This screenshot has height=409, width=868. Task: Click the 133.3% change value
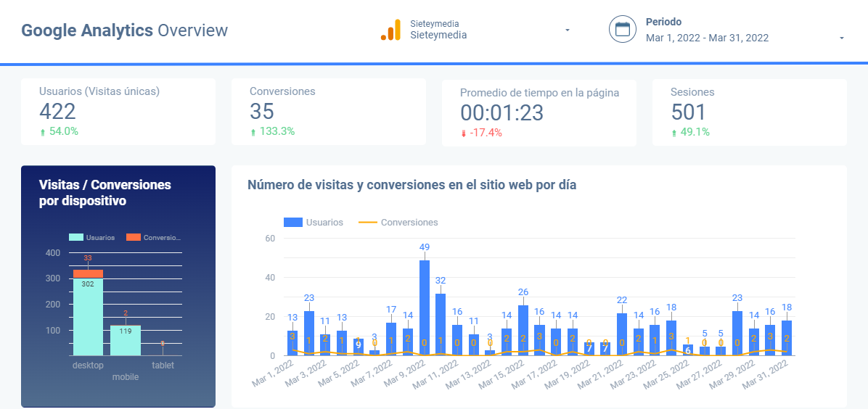pyautogui.click(x=277, y=132)
